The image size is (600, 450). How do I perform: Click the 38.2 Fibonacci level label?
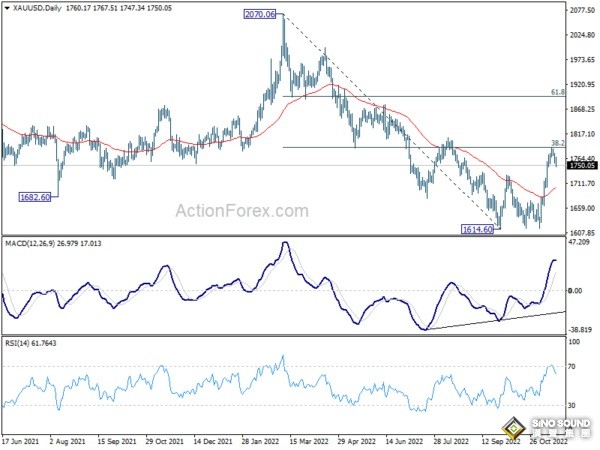tap(560, 143)
